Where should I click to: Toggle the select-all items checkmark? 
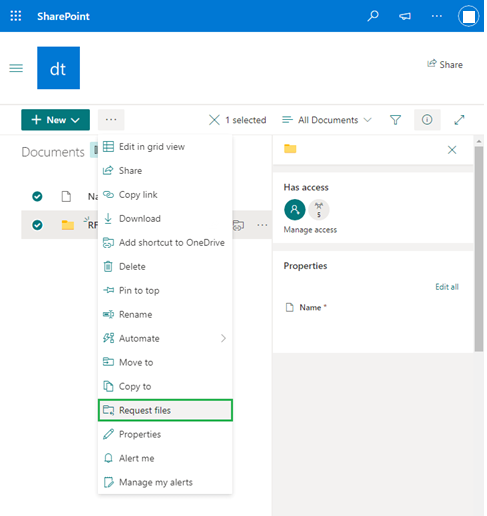(x=37, y=196)
